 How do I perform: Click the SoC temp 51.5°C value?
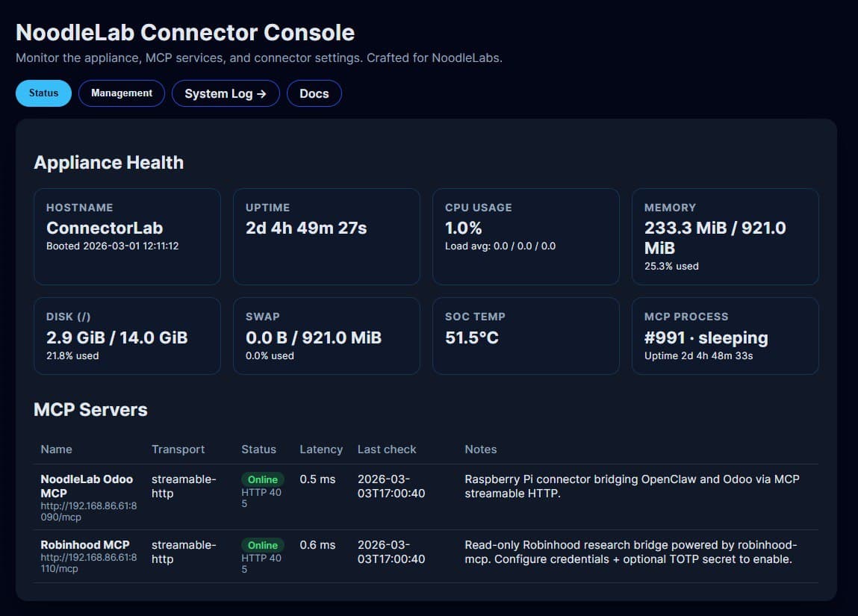472,337
